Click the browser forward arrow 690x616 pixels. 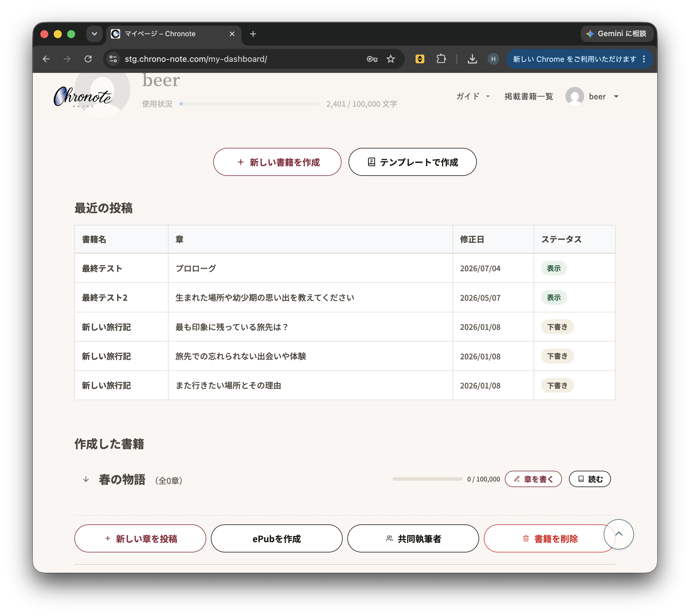click(67, 59)
